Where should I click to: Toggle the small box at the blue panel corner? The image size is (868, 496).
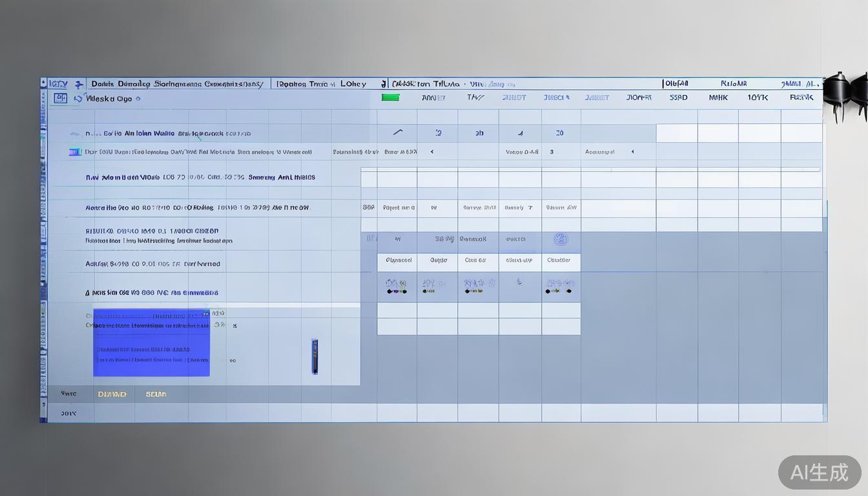pos(206,314)
